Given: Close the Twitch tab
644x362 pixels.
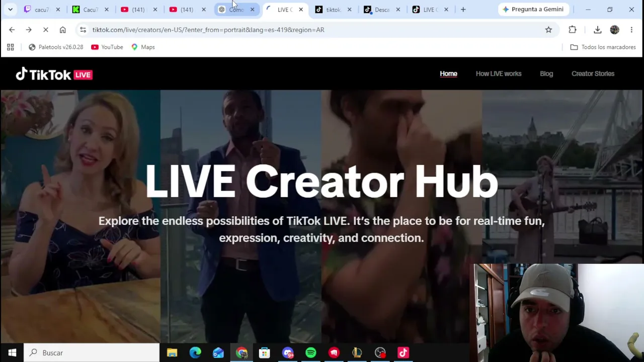Looking at the screenshot, I should [x=58, y=10].
